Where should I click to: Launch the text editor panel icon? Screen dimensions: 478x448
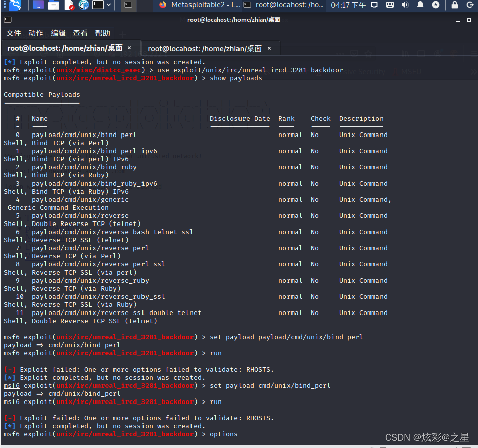tap(69, 5)
